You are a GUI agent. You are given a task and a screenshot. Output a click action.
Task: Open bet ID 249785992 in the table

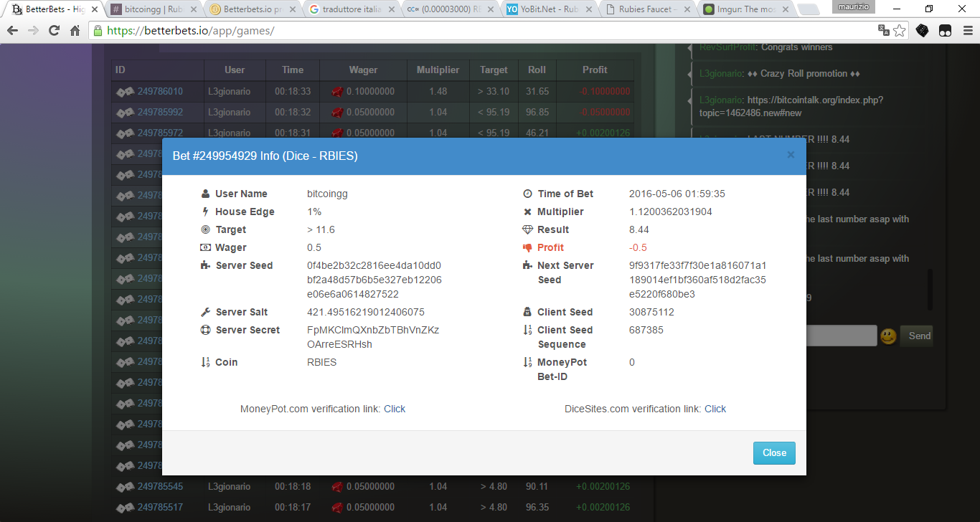(x=160, y=113)
